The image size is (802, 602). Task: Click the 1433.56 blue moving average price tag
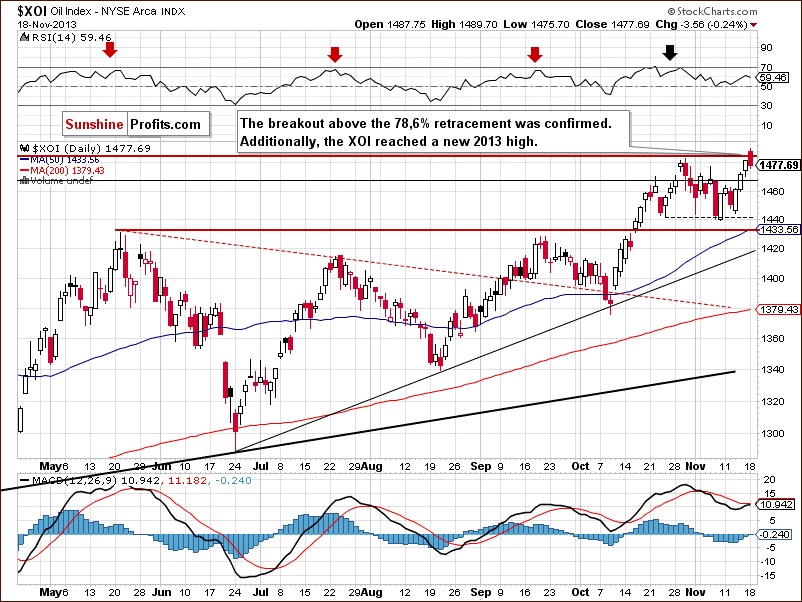pos(779,230)
